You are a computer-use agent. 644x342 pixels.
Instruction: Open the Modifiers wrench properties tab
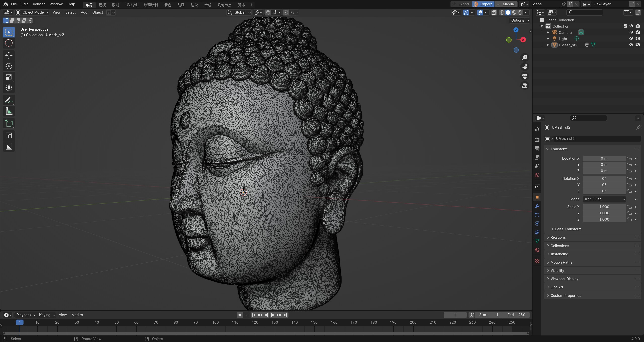click(x=537, y=206)
